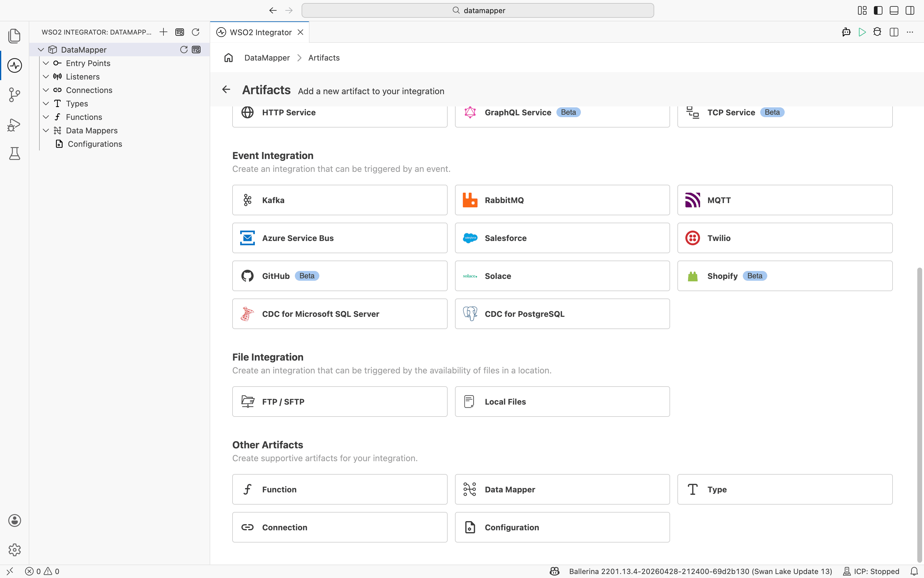Screen dimensions: 924x578
Task: Open the Testing flask view
Action: (14, 154)
